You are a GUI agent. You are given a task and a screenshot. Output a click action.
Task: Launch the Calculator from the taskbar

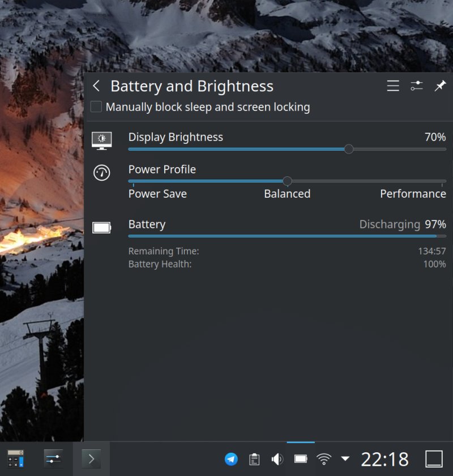pos(14,459)
